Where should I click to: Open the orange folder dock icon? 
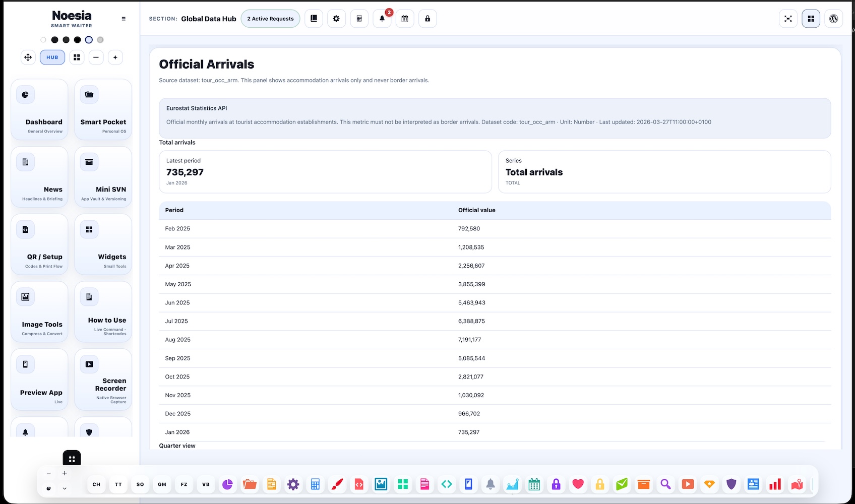250,484
